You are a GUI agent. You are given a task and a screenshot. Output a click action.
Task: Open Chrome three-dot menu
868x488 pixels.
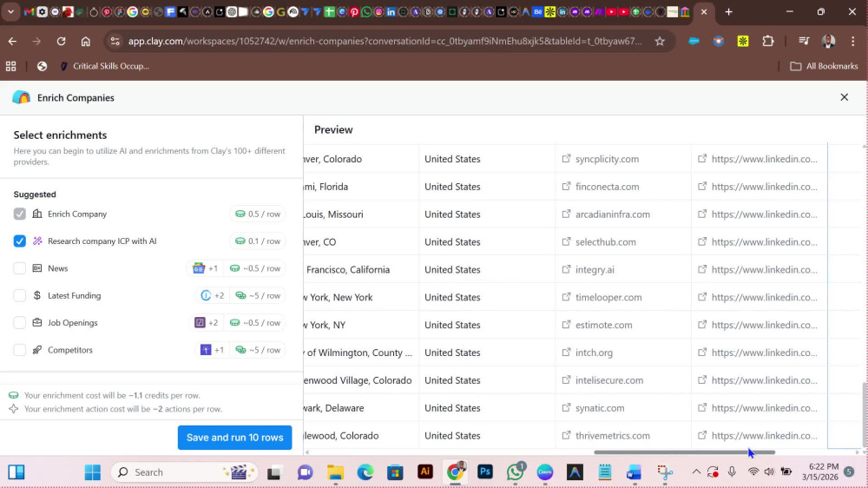[853, 41]
